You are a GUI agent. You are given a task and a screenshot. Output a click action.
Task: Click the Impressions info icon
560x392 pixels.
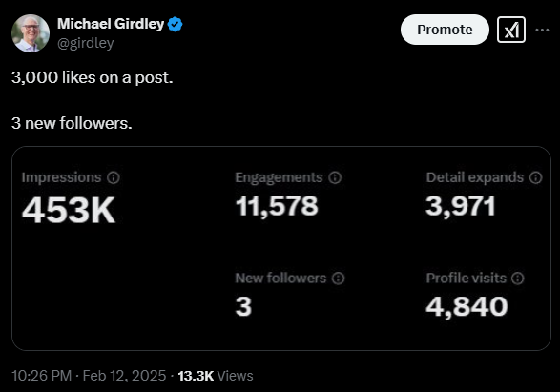click(x=114, y=177)
